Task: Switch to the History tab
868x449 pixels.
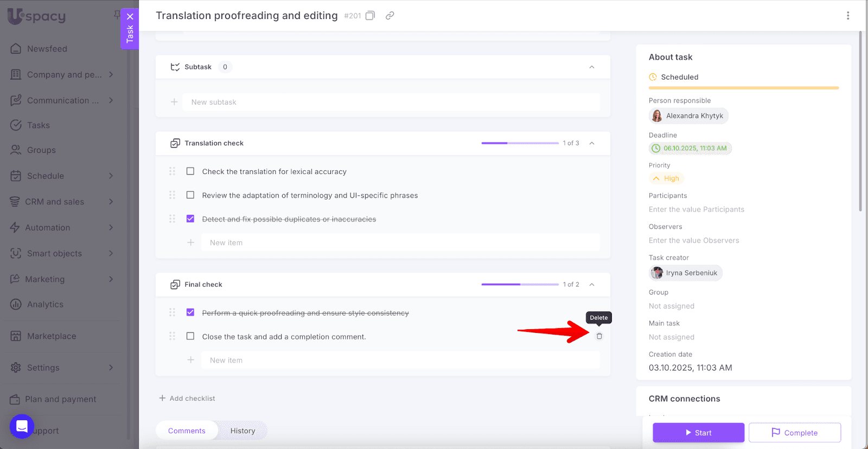Action: tap(242, 431)
